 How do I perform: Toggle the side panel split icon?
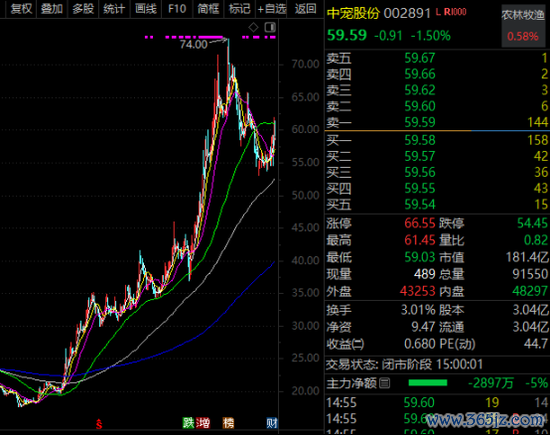click(x=270, y=27)
